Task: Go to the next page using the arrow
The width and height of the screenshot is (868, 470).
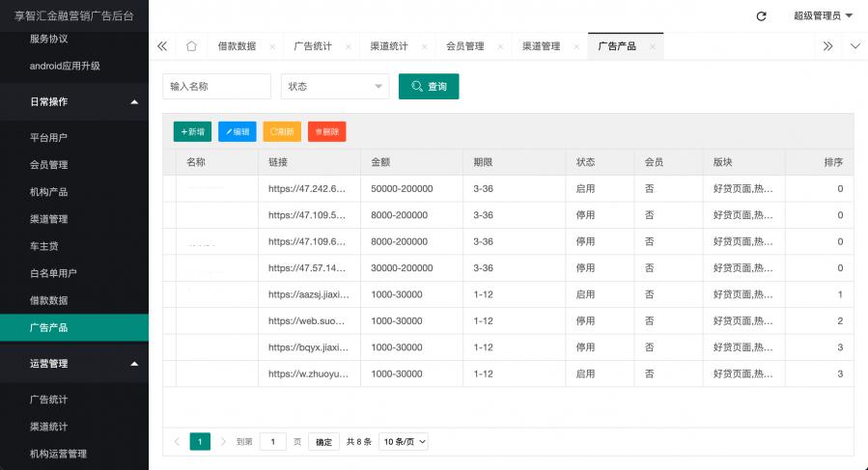Action: tap(223, 441)
